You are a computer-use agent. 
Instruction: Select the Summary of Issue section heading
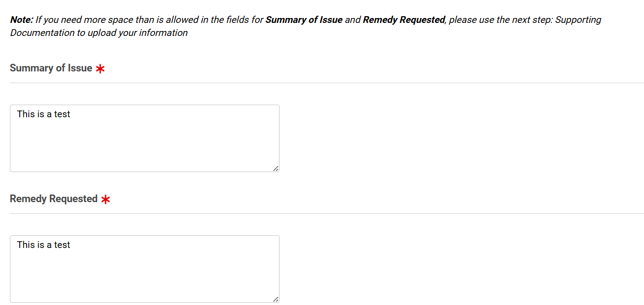(x=51, y=68)
